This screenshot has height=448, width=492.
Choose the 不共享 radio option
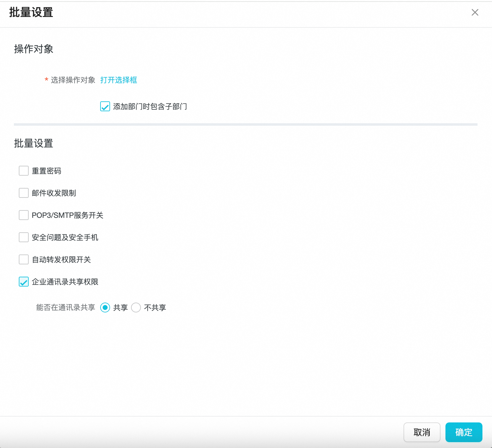136,307
